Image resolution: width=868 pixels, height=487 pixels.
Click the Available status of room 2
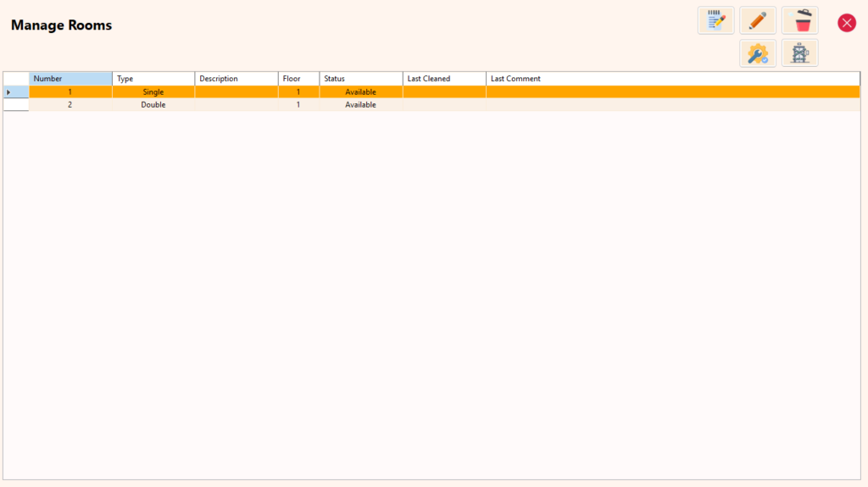pos(360,105)
